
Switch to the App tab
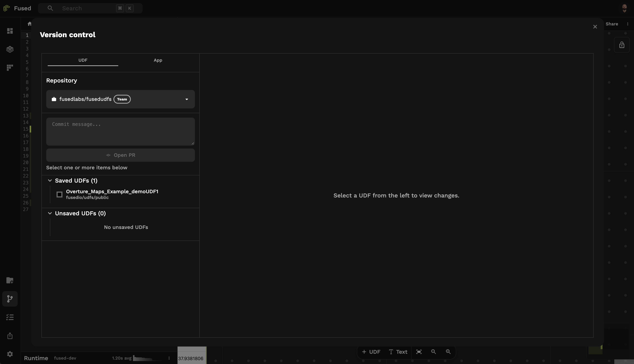tap(158, 60)
